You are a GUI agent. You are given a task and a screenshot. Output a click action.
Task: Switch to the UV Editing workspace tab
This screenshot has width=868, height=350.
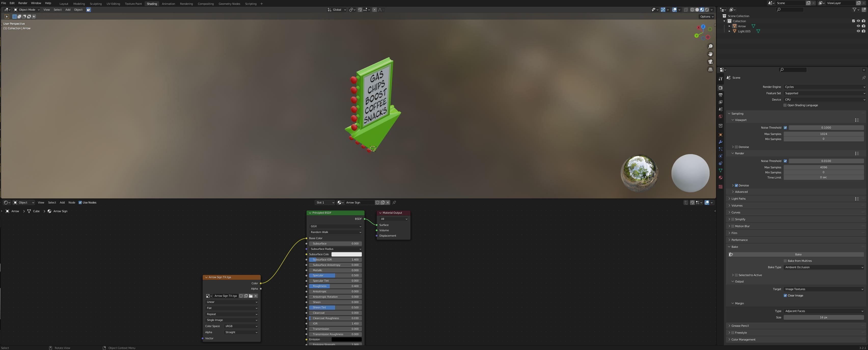tap(113, 4)
